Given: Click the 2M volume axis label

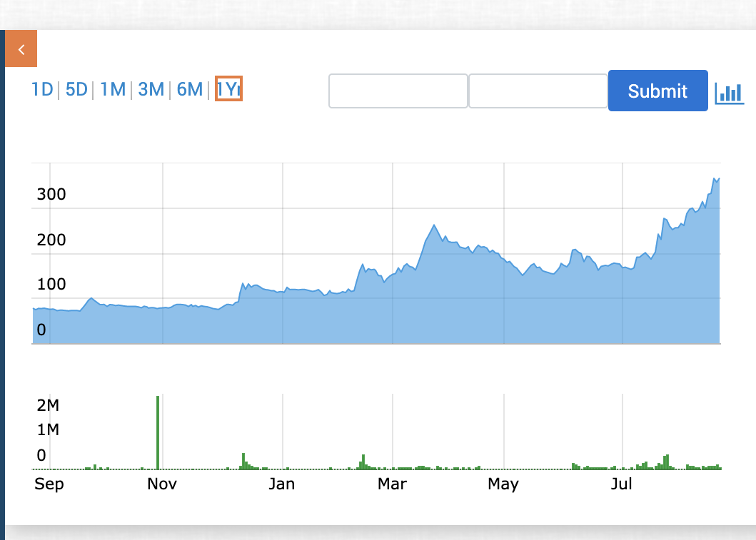Looking at the screenshot, I should (48, 406).
